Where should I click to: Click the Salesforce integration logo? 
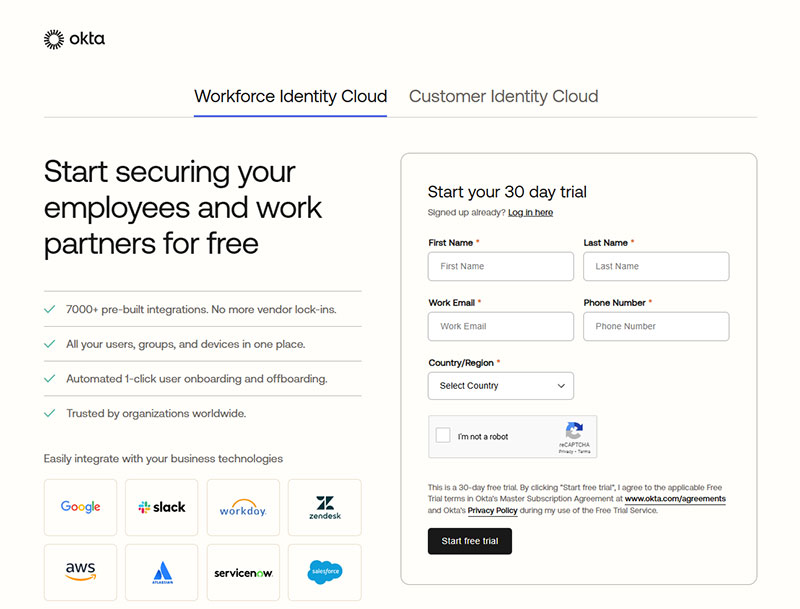324,572
